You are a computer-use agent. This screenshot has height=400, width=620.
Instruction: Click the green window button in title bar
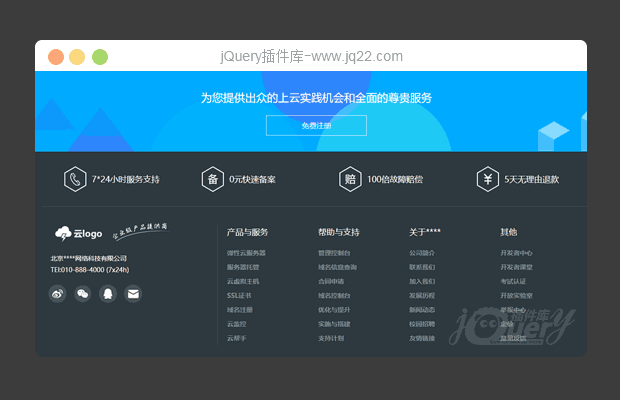point(100,57)
